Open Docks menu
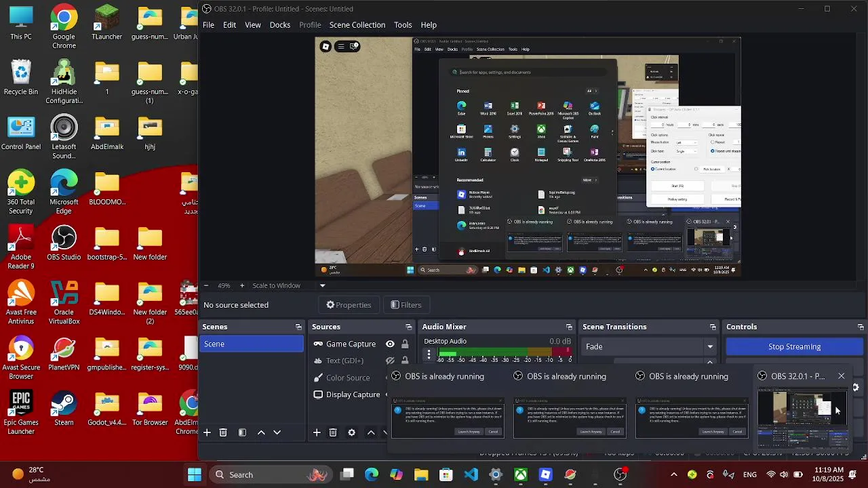 click(x=280, y=24)
